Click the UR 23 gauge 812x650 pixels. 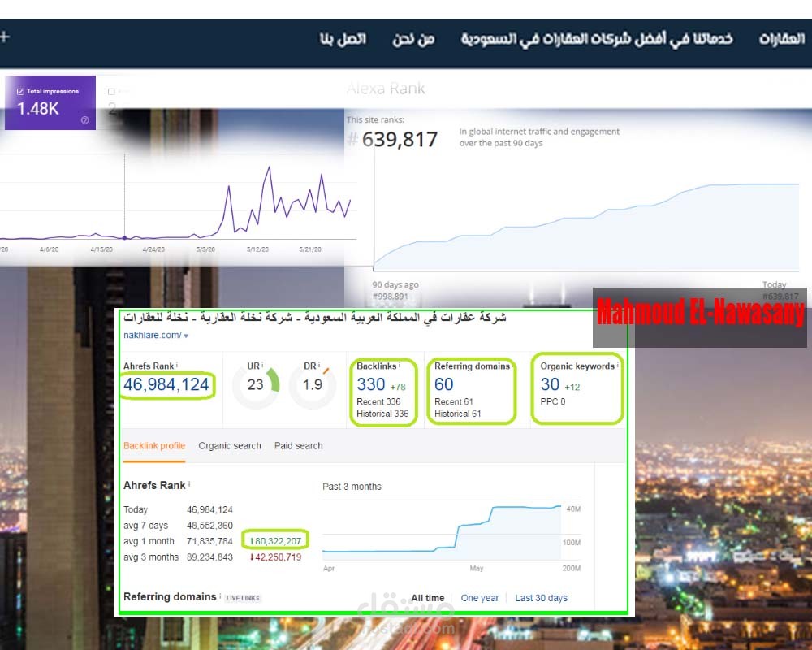256,385
